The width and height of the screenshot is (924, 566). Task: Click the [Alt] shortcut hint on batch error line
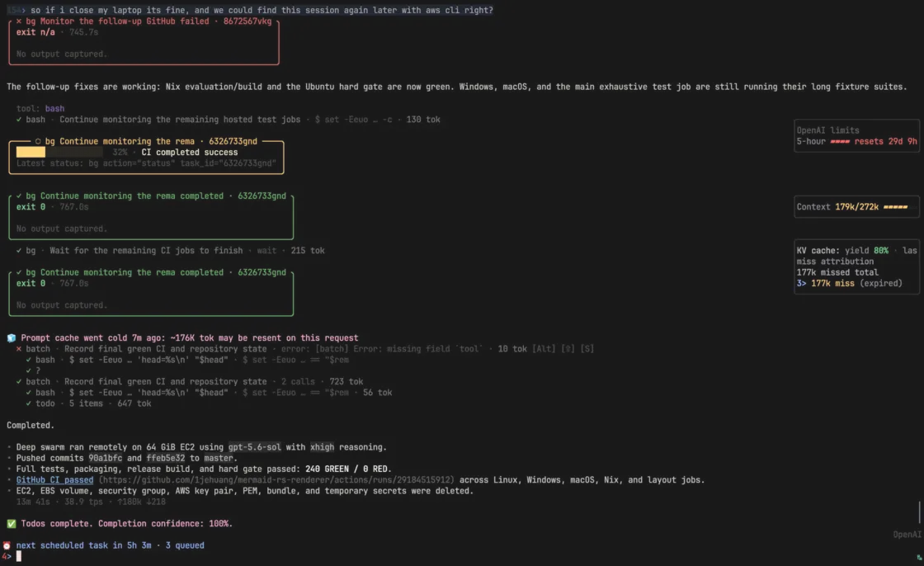click(544, 349)
